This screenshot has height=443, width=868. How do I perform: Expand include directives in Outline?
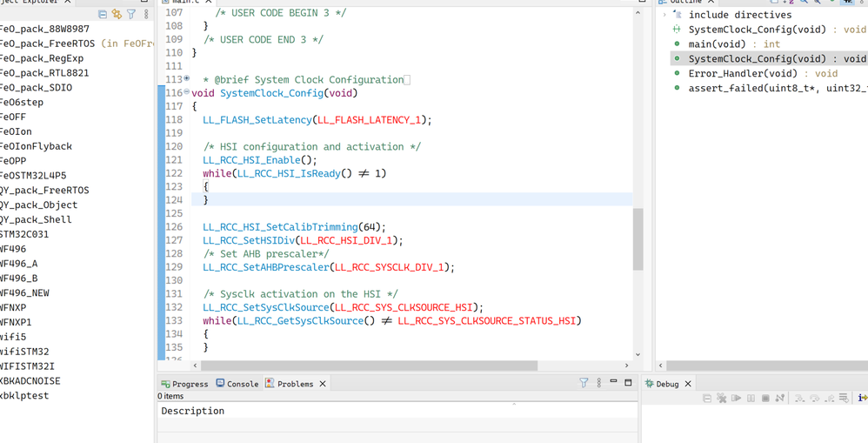point(664,15)
